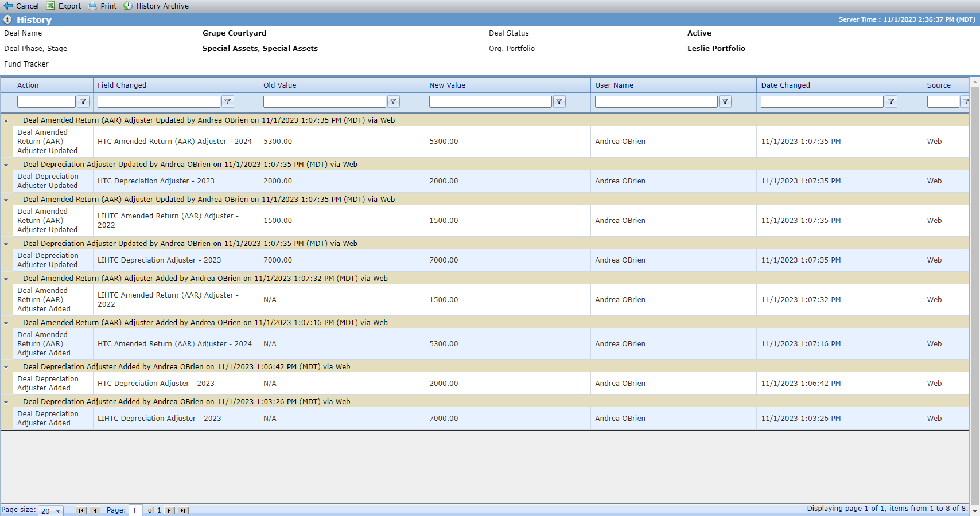Click the Print menu label

pos(108,6)
